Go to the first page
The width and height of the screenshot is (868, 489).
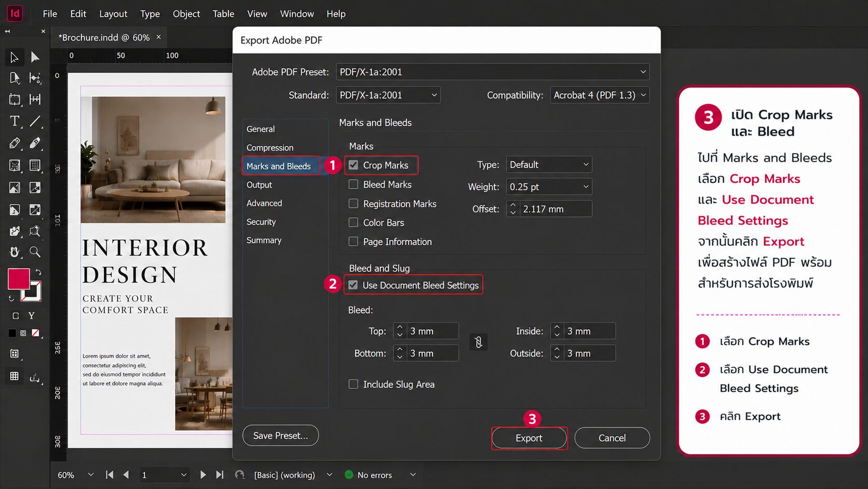[x=109, y=475]
